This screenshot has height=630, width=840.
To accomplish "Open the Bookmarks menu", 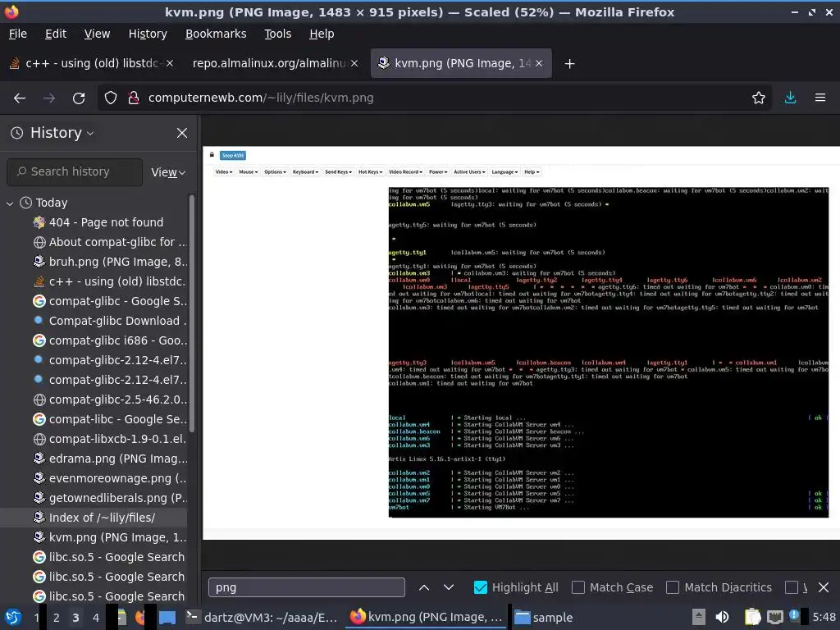I will tap(216, 34).
